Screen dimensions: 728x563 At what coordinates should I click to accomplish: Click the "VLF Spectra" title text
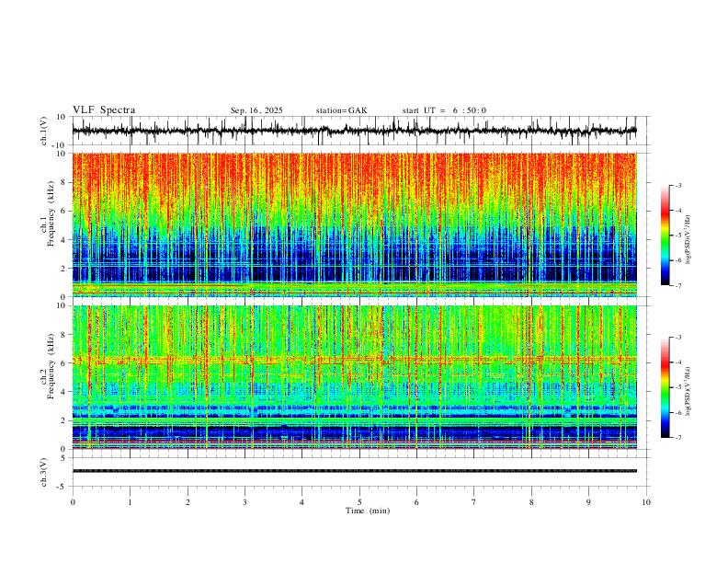coord(104,110)
